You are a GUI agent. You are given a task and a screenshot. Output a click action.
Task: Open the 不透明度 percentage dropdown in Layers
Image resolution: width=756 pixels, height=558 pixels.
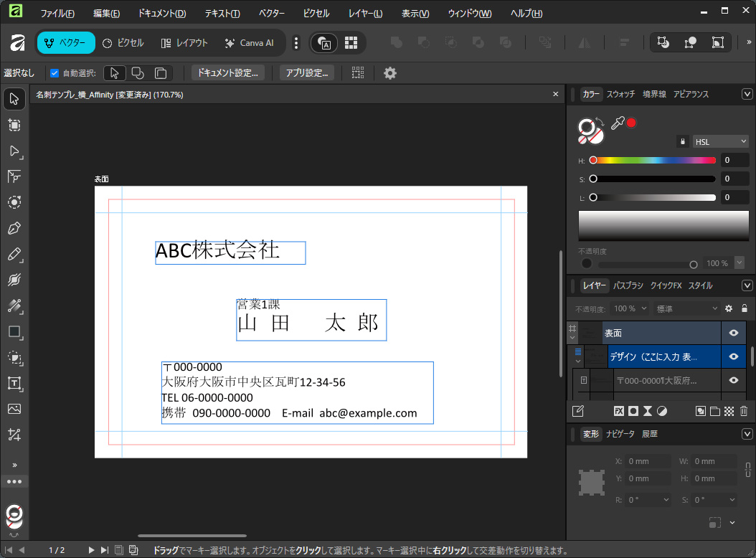point(630,308)
